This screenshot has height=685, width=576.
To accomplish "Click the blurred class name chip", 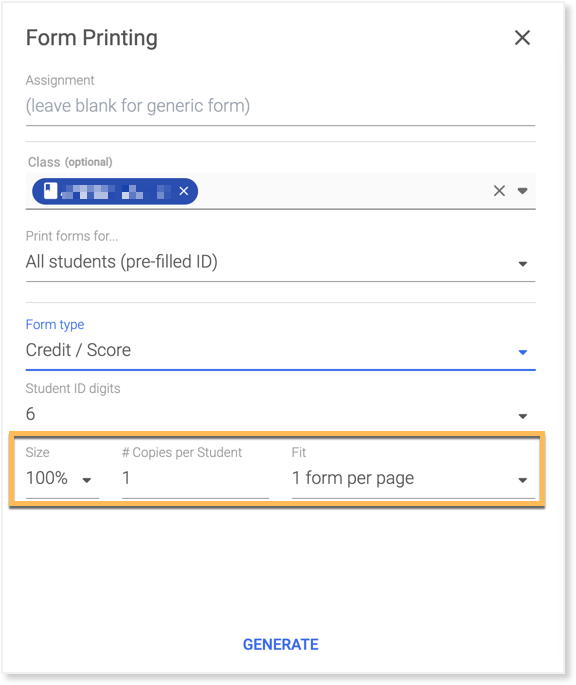I will (x=115, y=191).
